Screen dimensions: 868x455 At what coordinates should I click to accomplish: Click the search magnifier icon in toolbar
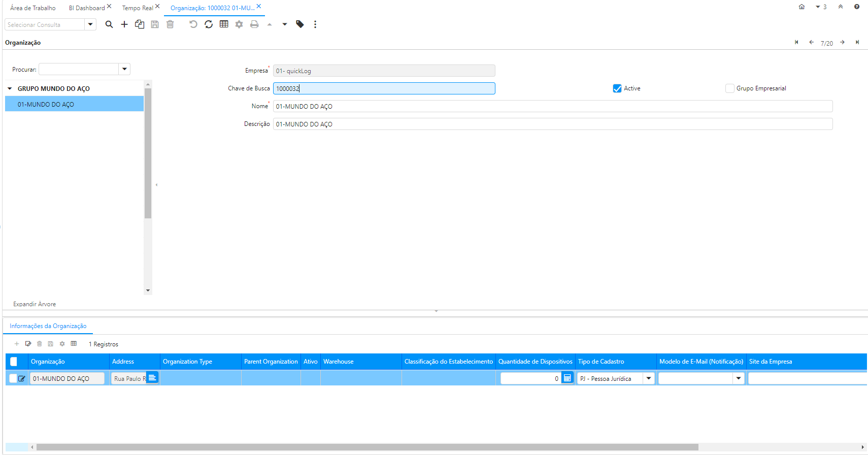coord(109,24)
